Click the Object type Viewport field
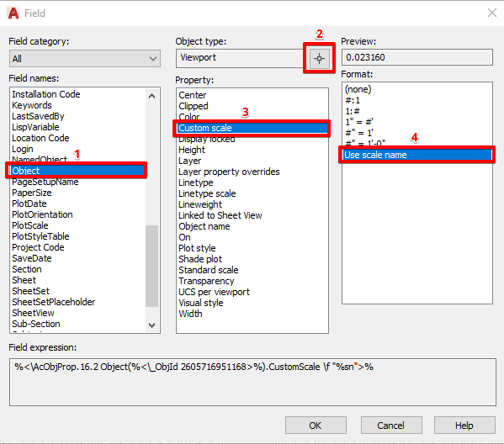504x444 pixels. tap(241, 58)
